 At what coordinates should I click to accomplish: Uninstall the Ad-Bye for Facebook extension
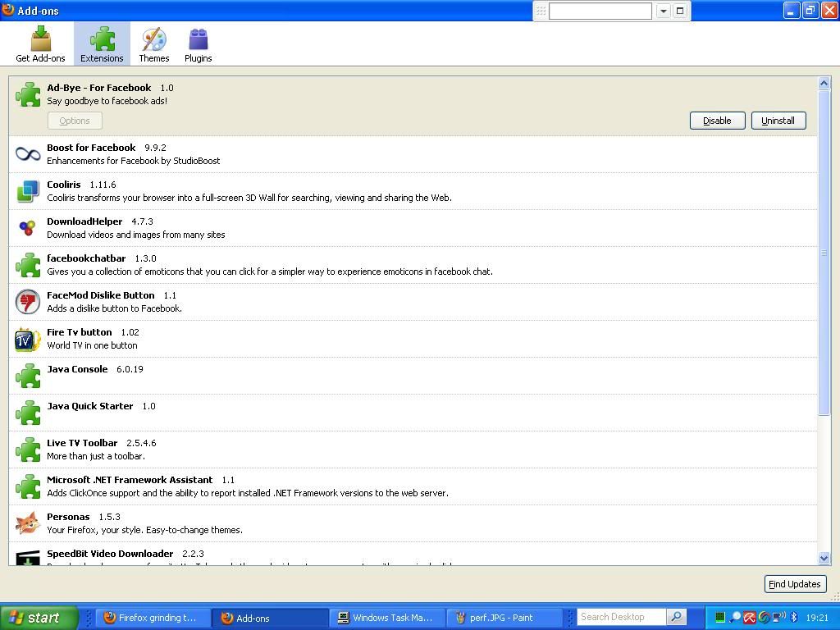pos(778,121)
